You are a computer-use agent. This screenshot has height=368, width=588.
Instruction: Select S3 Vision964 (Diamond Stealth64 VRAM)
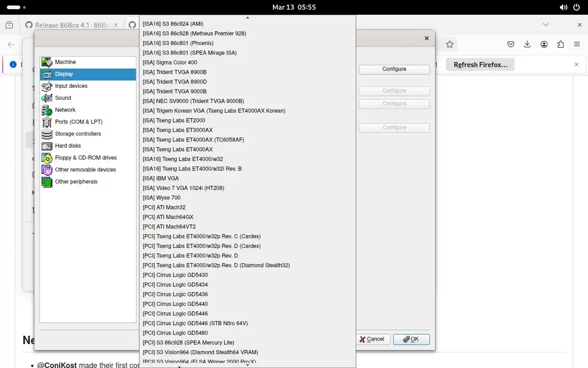248,352
